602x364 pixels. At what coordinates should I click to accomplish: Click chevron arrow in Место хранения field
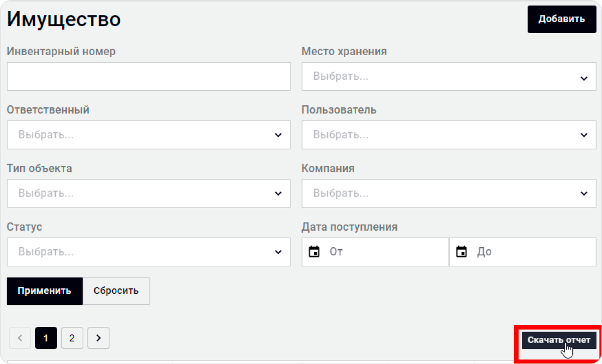tap(583, 78)
